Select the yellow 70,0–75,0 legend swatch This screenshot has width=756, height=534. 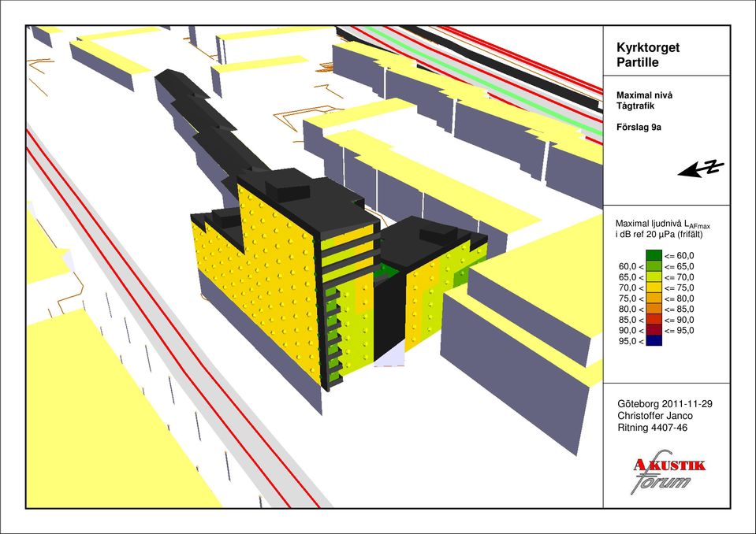click(x=654, y=287)
